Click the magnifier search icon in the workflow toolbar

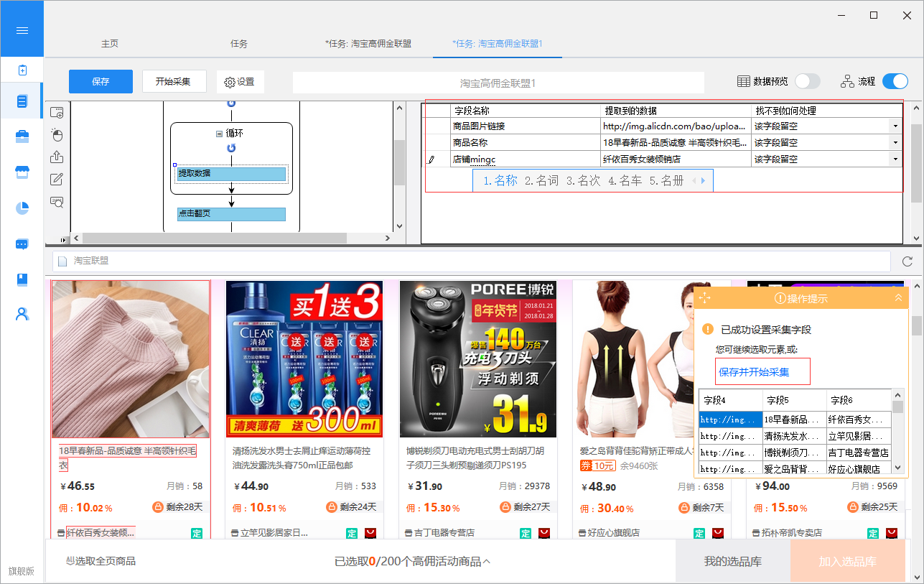click(x=57, y=202)
